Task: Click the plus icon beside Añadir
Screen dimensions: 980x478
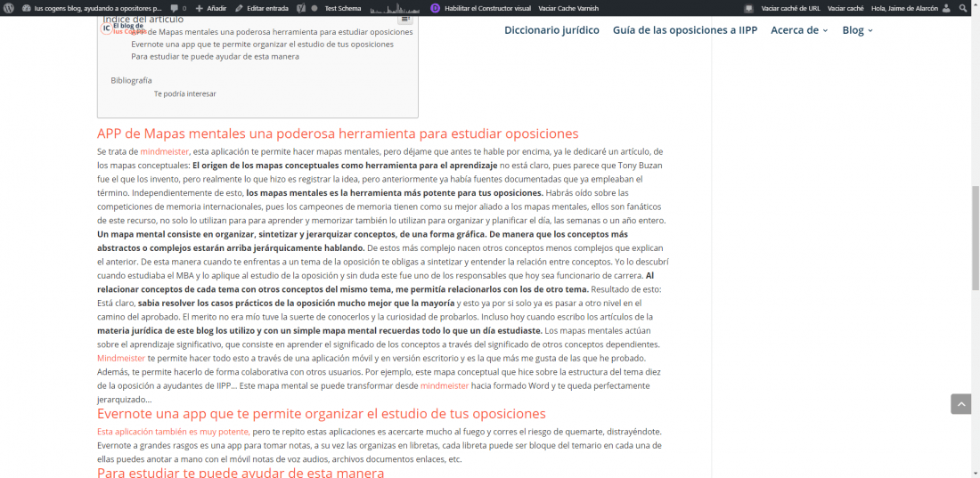Action: click(x=199, y=9)
